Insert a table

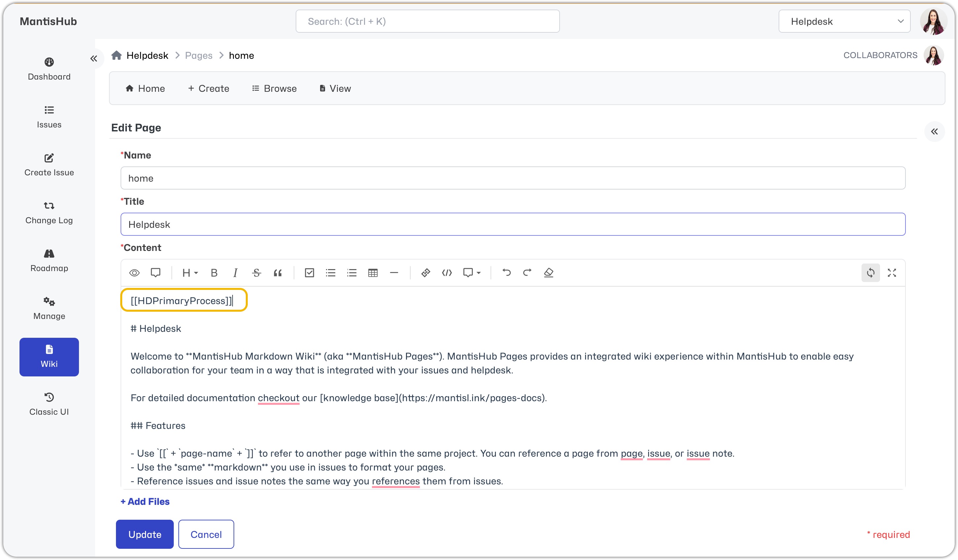[373, 273]
